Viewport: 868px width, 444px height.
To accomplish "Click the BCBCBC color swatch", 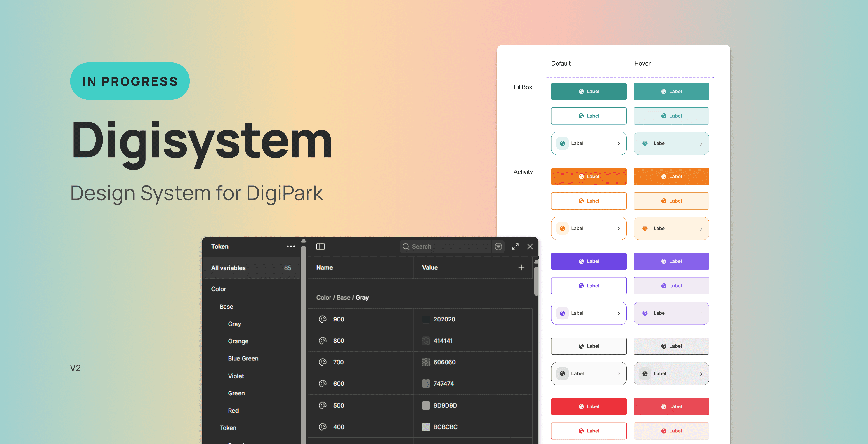I will (x=426, y=427).
